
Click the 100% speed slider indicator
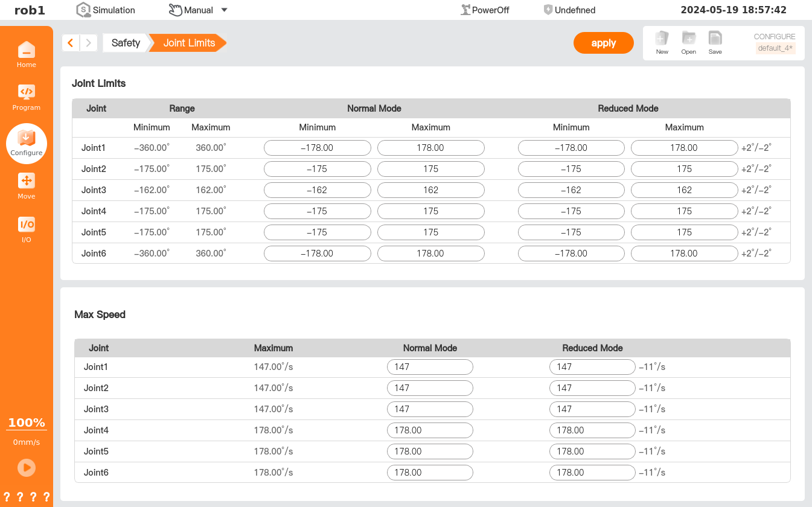pyautogui.click(x=26, y=423)
